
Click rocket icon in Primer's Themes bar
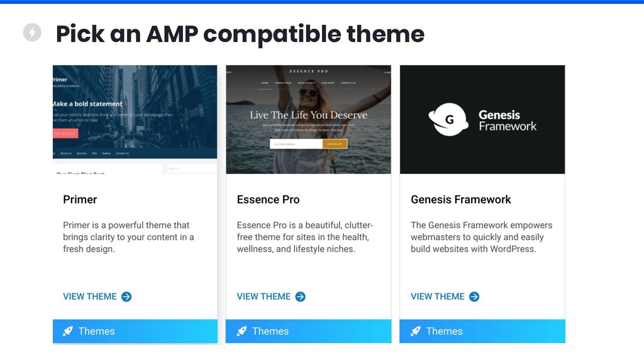[68, 331]
